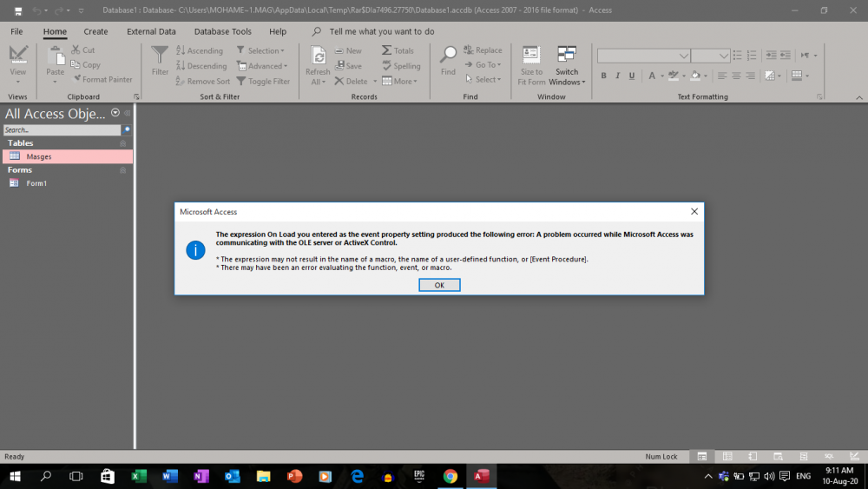868x489 pixels.
Task: Open the Database Tools tab
Action: [222, 31]
